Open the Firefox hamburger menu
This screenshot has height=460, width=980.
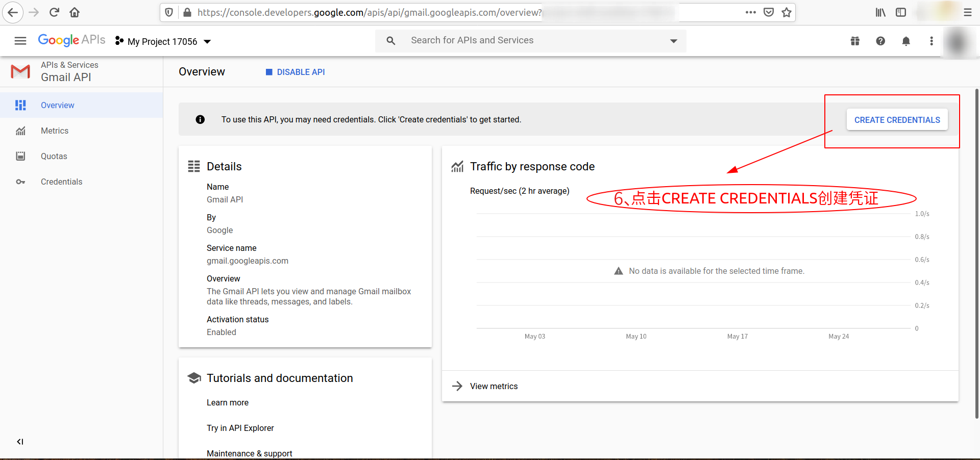(x=968, y=12)
